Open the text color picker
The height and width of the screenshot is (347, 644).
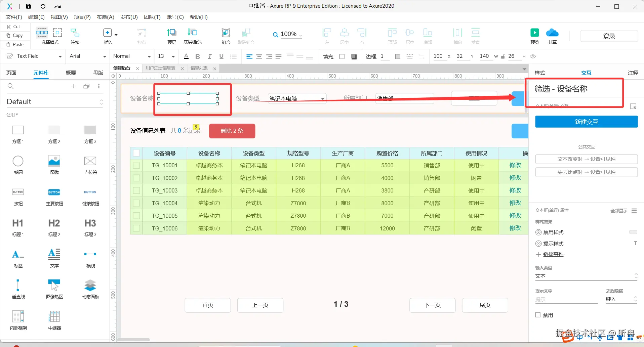[186, 56]
